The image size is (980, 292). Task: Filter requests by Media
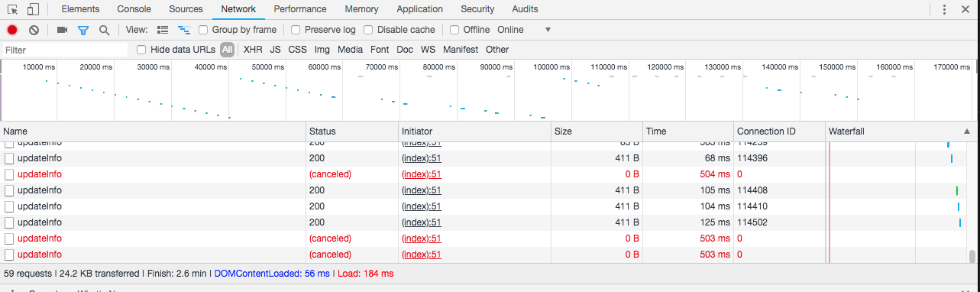(351, 50)
